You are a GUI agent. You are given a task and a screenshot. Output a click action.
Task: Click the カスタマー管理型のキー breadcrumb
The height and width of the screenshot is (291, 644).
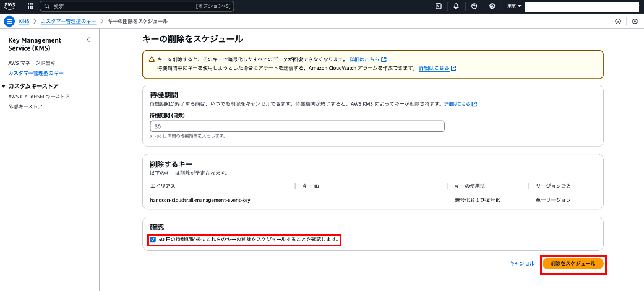[68, 21]
